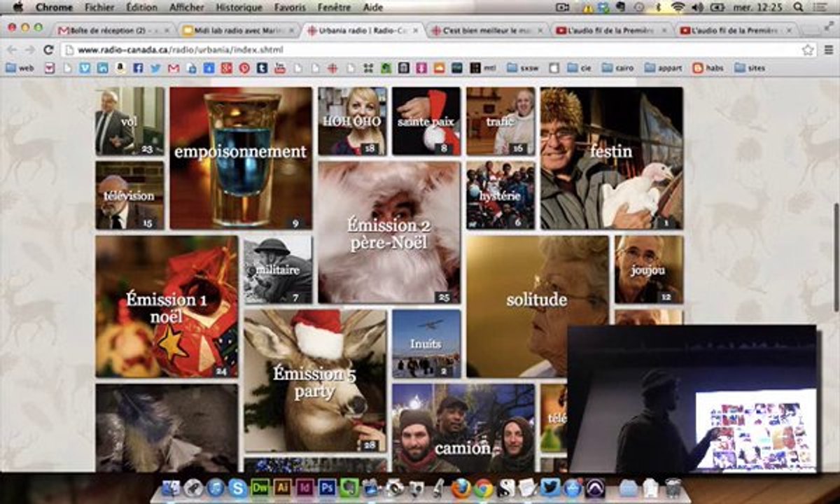Open the volume control in menu bar

pos(697,7)
